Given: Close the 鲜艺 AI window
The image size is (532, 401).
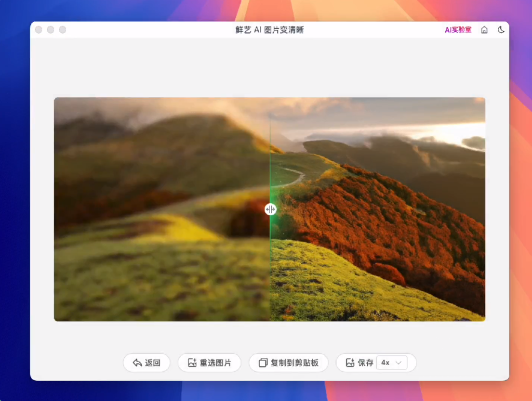Looking at the screenshot, I should click(39, 30).
